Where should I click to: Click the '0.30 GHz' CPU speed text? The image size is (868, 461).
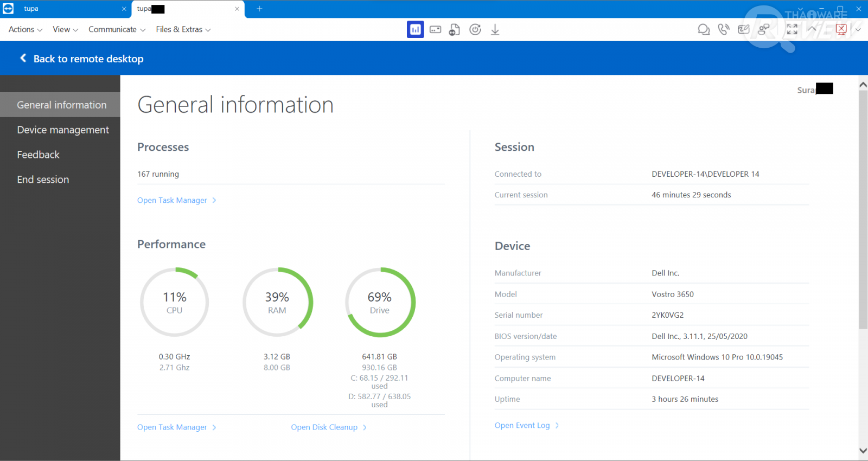175,357
